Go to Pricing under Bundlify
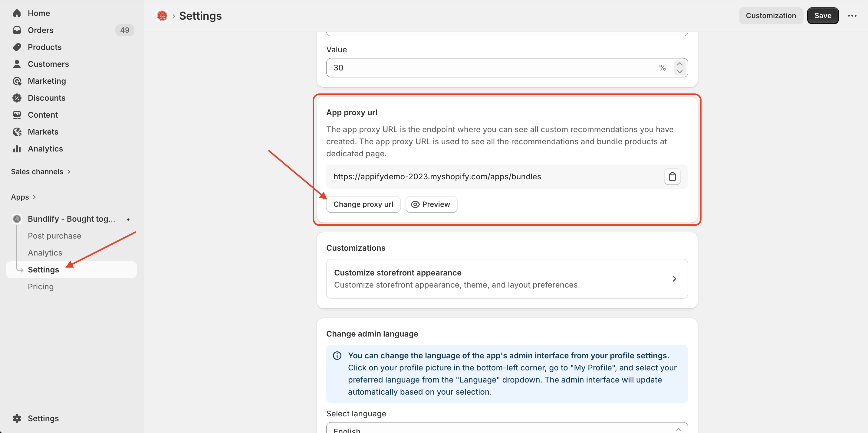This screenshot has height=433, width=868. point(41,287)
